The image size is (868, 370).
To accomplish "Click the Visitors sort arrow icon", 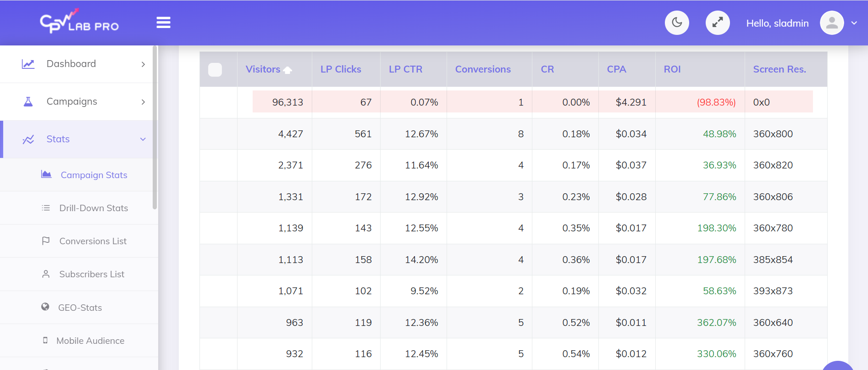I will pos(287,70).
